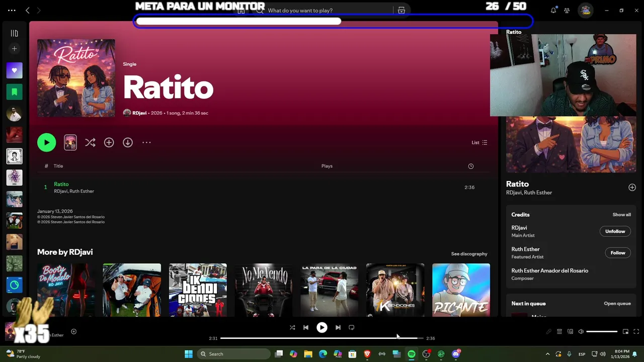Click See discography link

pos(469,254)
